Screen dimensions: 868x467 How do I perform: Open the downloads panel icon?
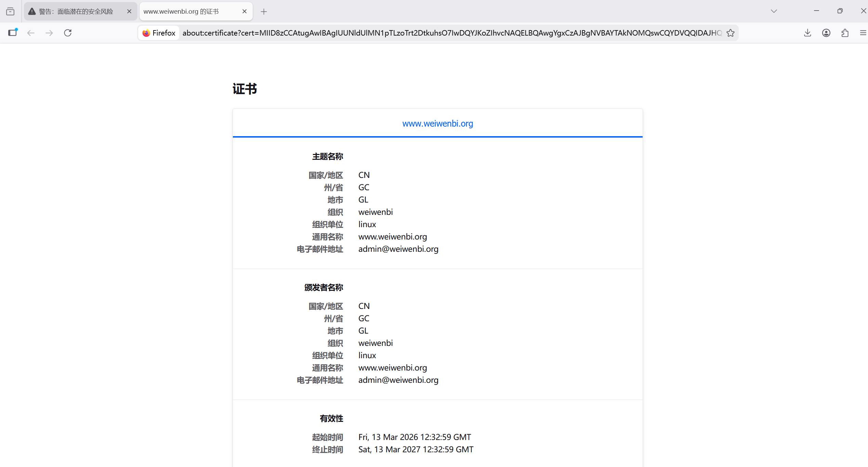click(807, 33)
